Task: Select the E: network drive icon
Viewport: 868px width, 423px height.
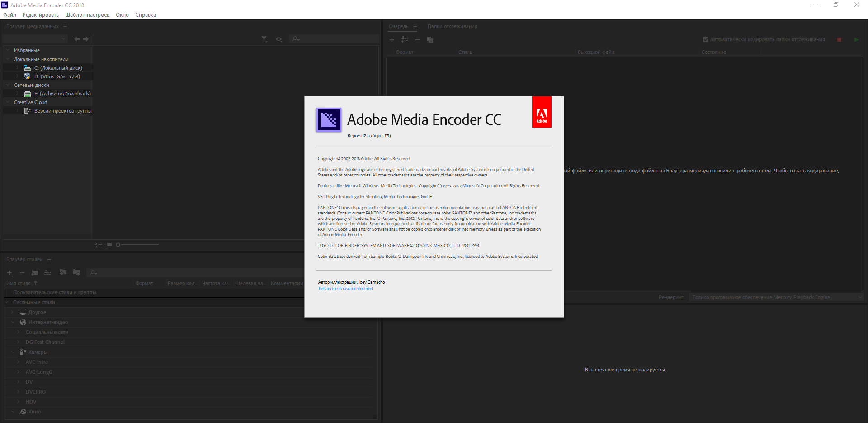Action: (x=28, y=94)
